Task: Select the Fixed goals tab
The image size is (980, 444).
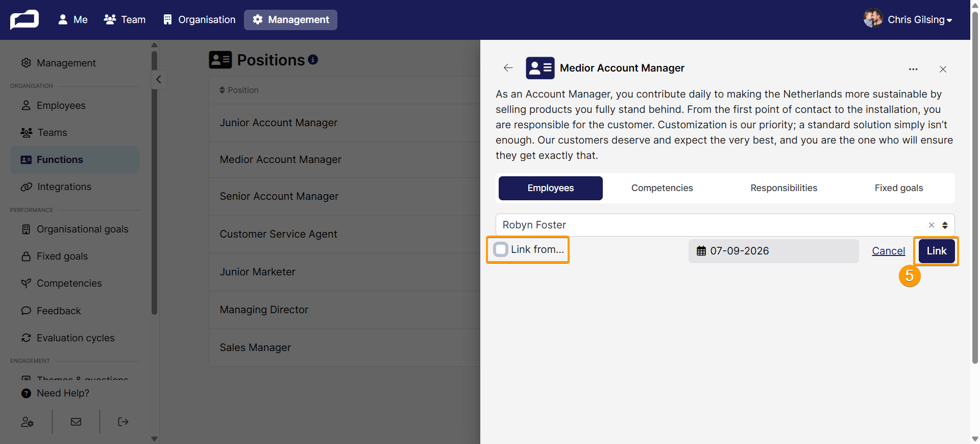Action: tap(898, 188)
